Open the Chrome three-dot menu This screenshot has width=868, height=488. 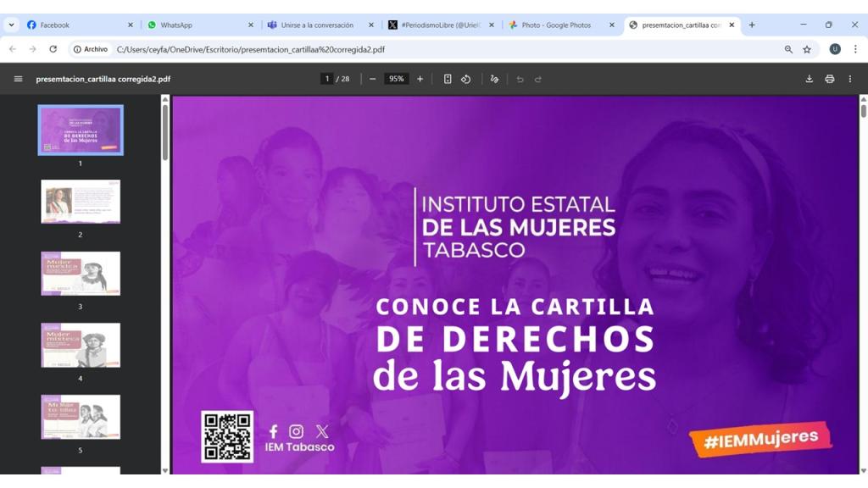855,49
